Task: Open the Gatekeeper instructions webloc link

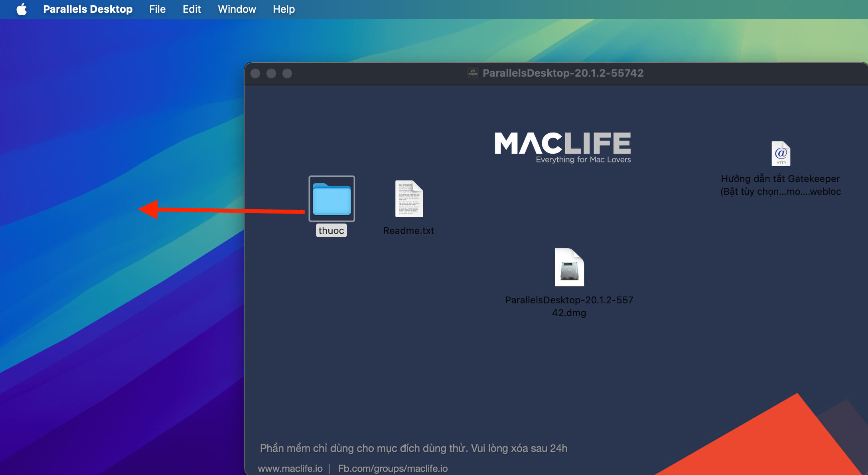Action: (x=780, y=154)
